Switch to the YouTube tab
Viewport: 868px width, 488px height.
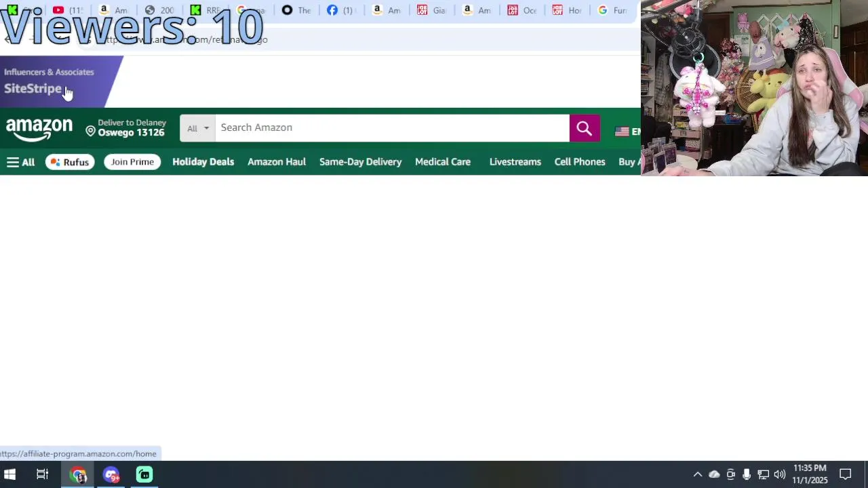tap(68, 10)
